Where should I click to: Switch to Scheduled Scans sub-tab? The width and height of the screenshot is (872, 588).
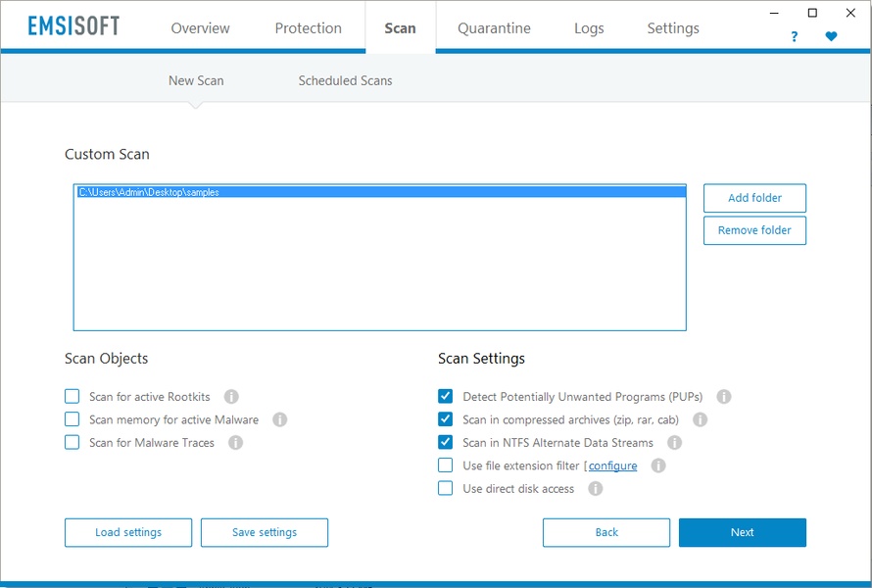pyautogui.click(x=345, y=80)
